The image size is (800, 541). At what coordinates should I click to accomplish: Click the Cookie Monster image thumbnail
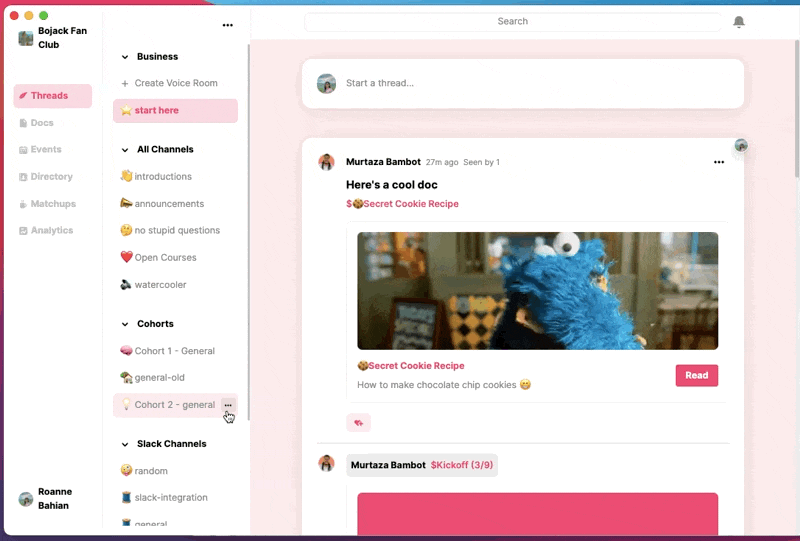[x=537, y=290]
